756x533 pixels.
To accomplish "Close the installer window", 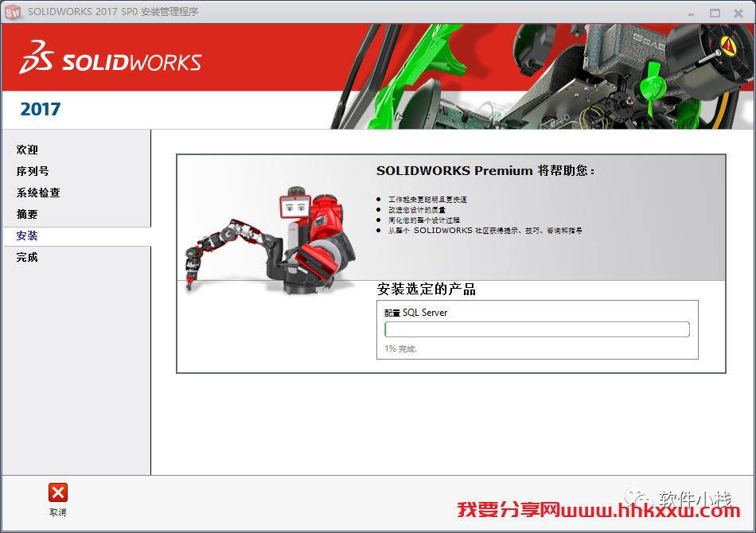I will pos(738,13).
